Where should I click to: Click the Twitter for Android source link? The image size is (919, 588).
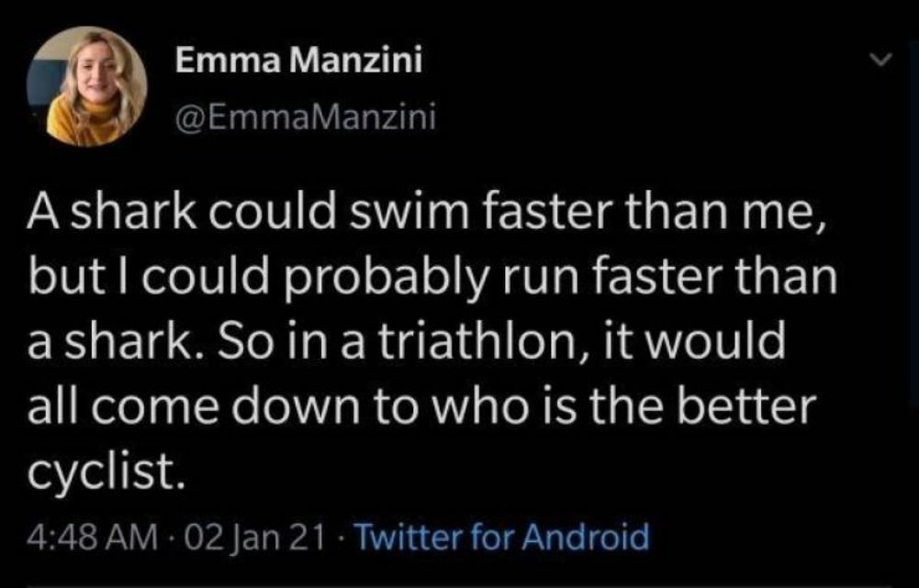(x=502, y=537)
